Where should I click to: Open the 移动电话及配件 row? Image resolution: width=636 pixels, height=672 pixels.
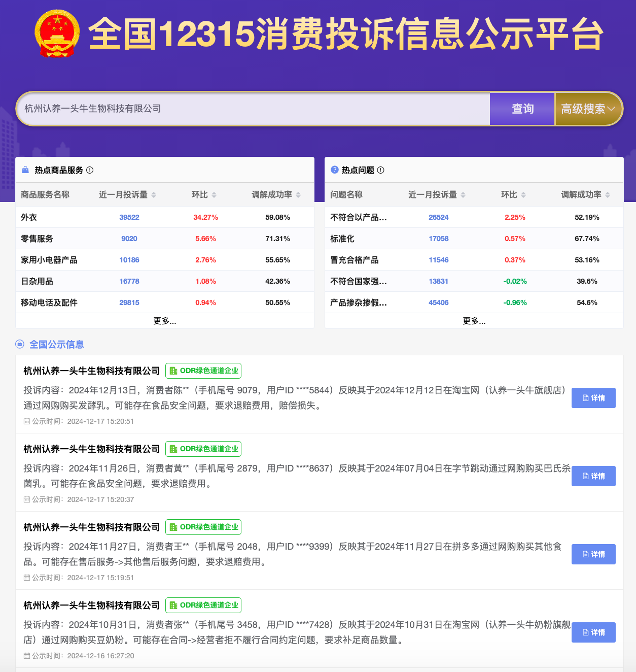click(165, 303)
